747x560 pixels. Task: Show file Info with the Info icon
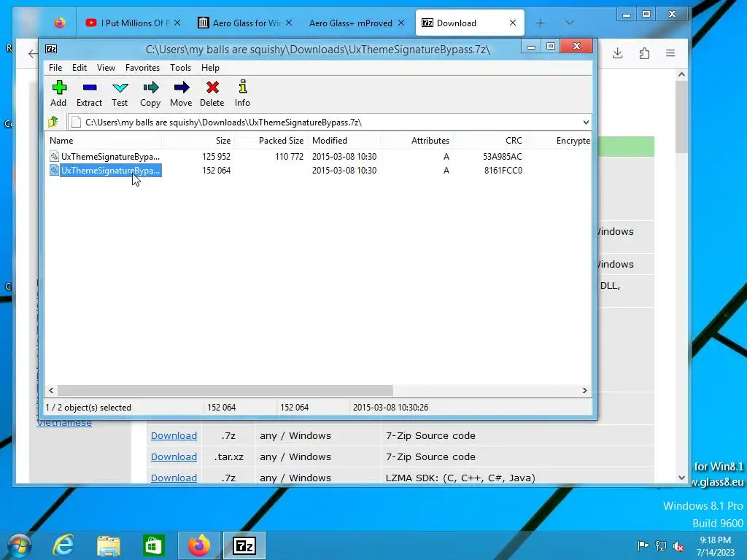[x=242, y=93]
